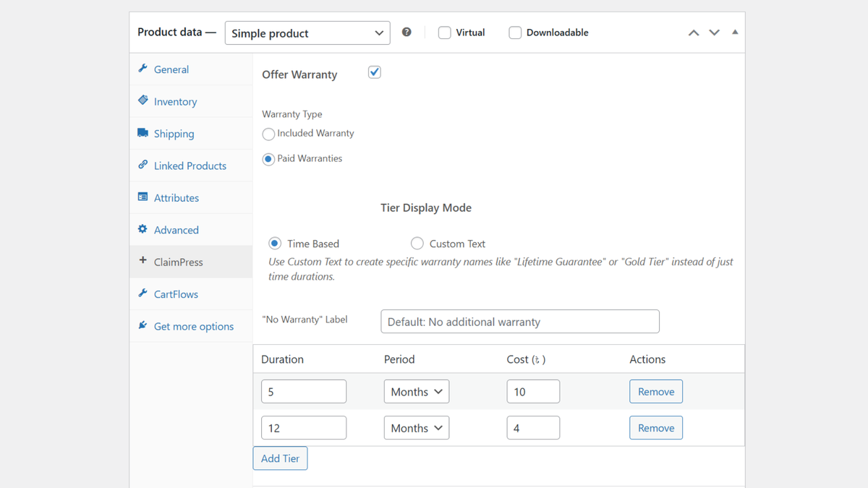Click the General tab wrench icon
Viewport: 868px width, 488px height.
point(142,69)
